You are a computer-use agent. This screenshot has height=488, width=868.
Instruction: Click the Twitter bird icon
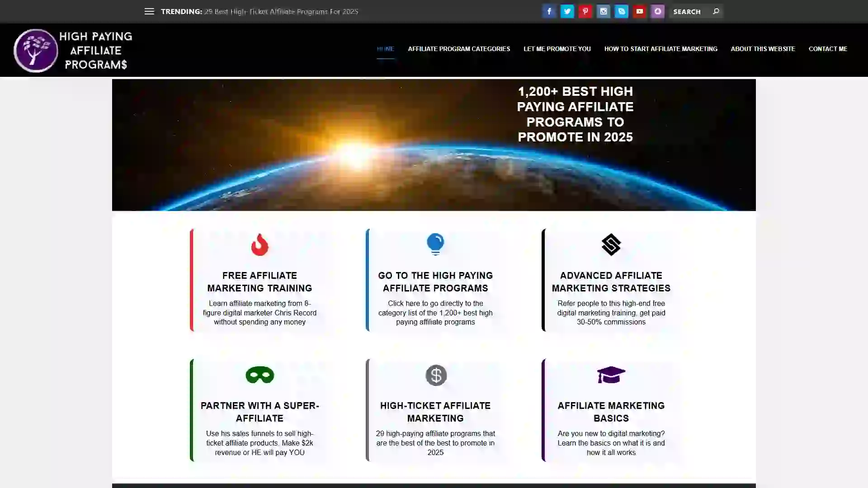click(x=567, y=11)
